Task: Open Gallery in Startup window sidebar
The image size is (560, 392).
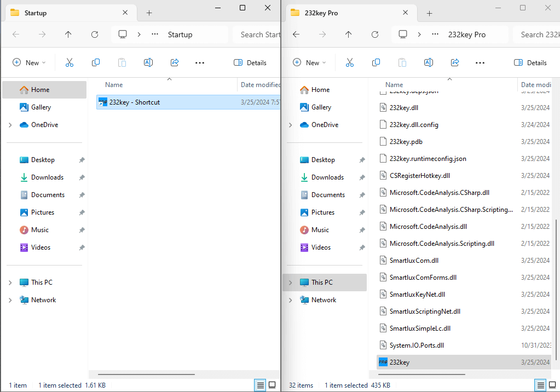Action: point(41,107)
